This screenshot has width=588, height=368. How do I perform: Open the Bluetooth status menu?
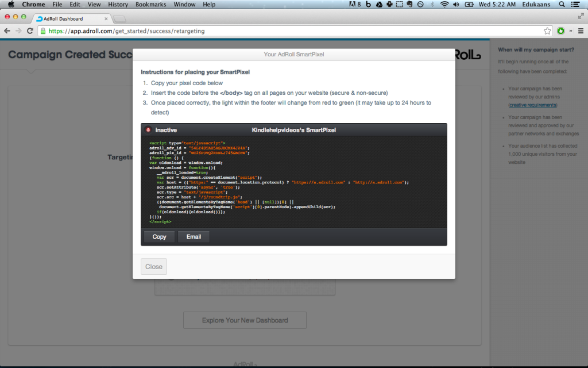coord(432,5)
